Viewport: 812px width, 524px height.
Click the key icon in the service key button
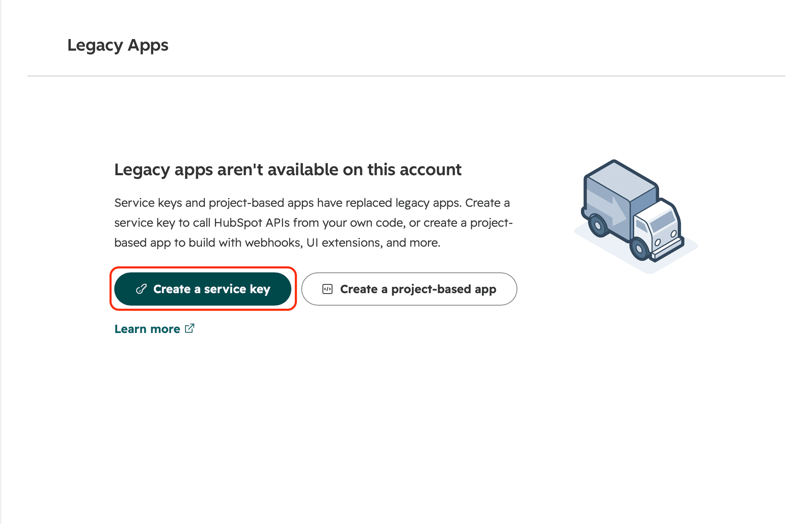(x=141, y=289)
